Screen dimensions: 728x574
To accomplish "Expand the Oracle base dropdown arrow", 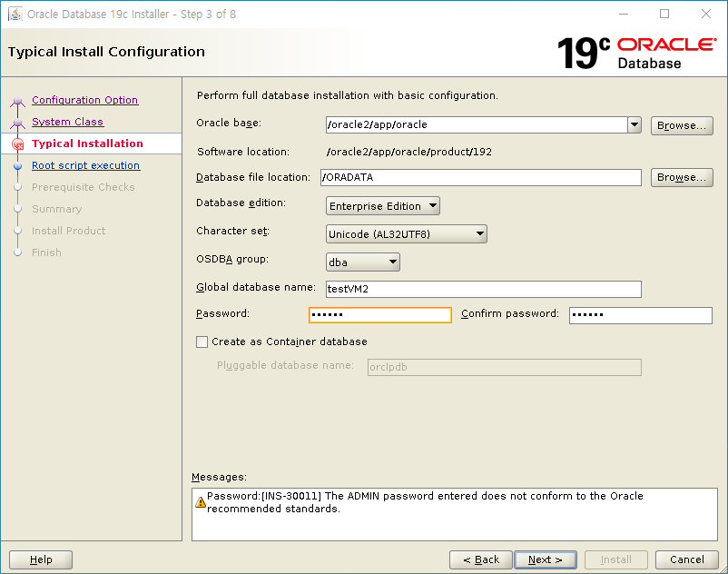I will [x=635, y=124].
